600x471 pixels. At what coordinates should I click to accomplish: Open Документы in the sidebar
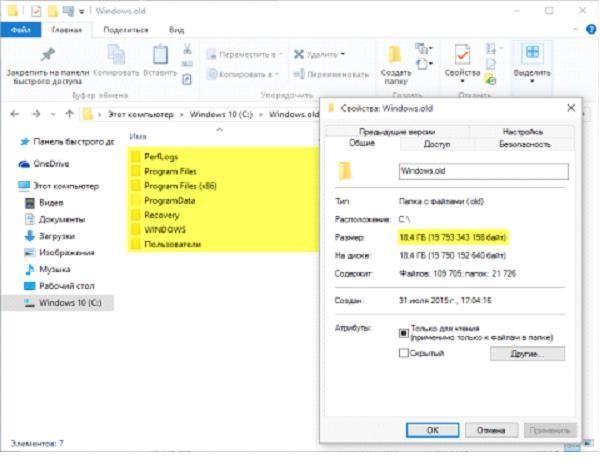tap(55, 220)
